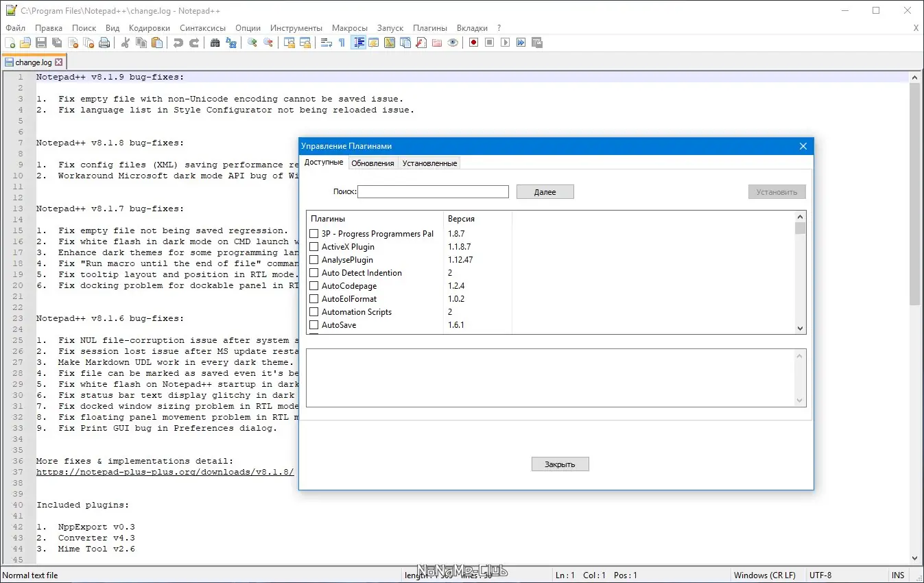Check the ActiveX Plugin checkbox

(x=314, y=247)
